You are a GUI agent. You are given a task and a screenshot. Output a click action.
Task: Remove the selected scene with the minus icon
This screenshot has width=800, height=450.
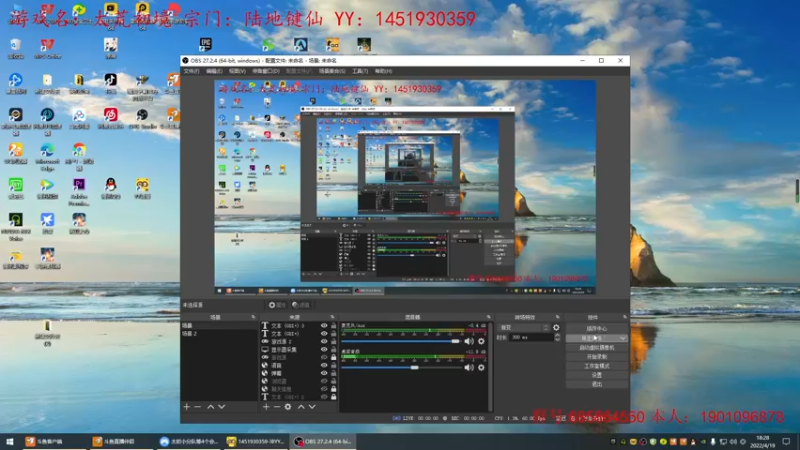197,407
